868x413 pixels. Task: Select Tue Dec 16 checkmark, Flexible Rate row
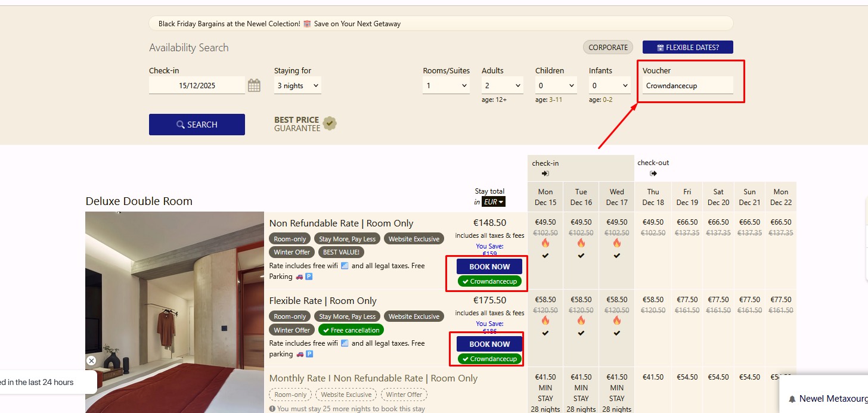[x=581, y=333]
